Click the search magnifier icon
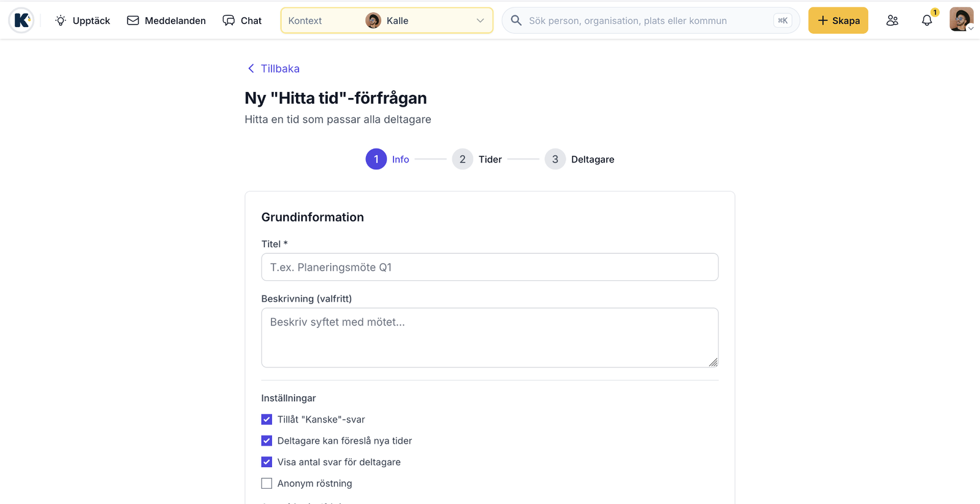The image size is (980, 504). (516, 20)
